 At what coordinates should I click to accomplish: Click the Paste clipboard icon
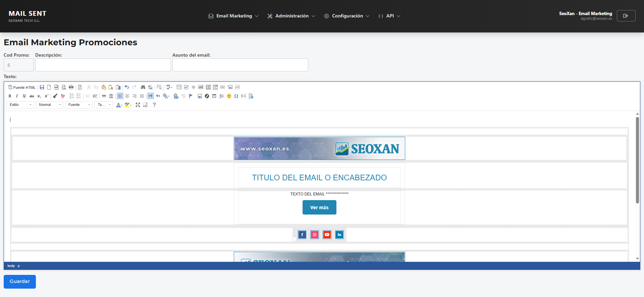pos(104,87)
